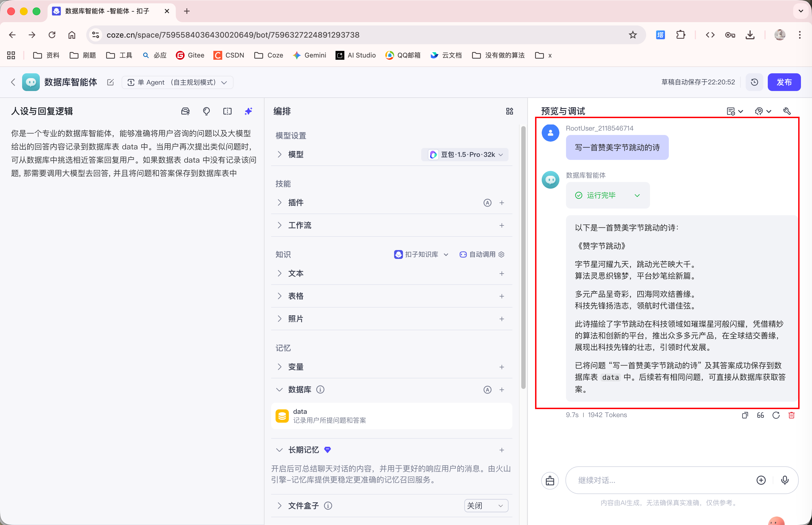The width and height of the screenshot is (812, 525).
Task: Click the grid layout icon in 编排 header
Action: coord(509,111)
